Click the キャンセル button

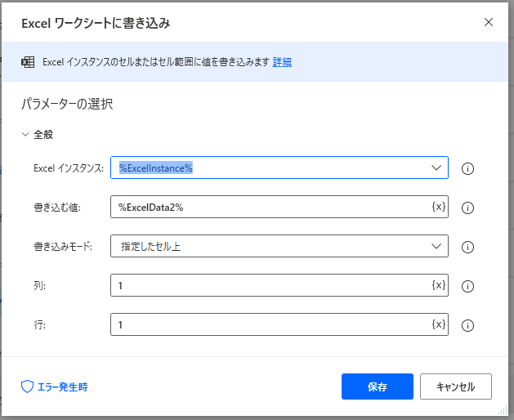click(x=456, y=386)
